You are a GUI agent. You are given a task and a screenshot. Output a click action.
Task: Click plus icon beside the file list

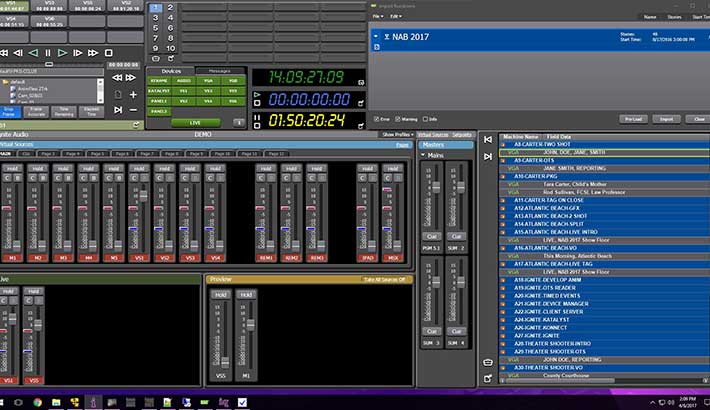point(134,94)
